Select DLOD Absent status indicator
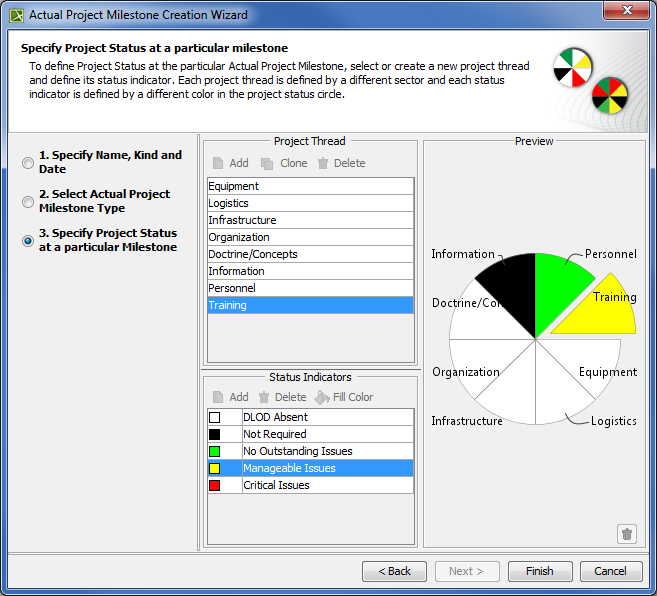The height and width of the screenshot is (596, 657). 310,417
